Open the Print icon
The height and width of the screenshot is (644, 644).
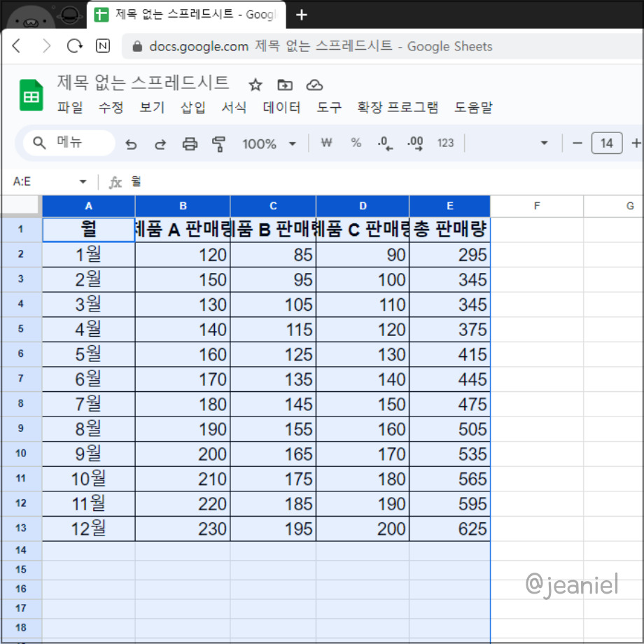coord(190,143)
